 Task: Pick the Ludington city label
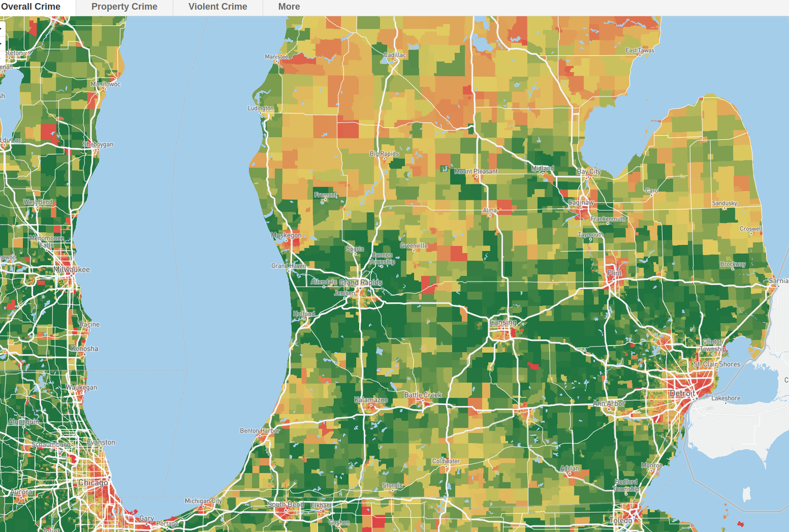coord(261,108)
